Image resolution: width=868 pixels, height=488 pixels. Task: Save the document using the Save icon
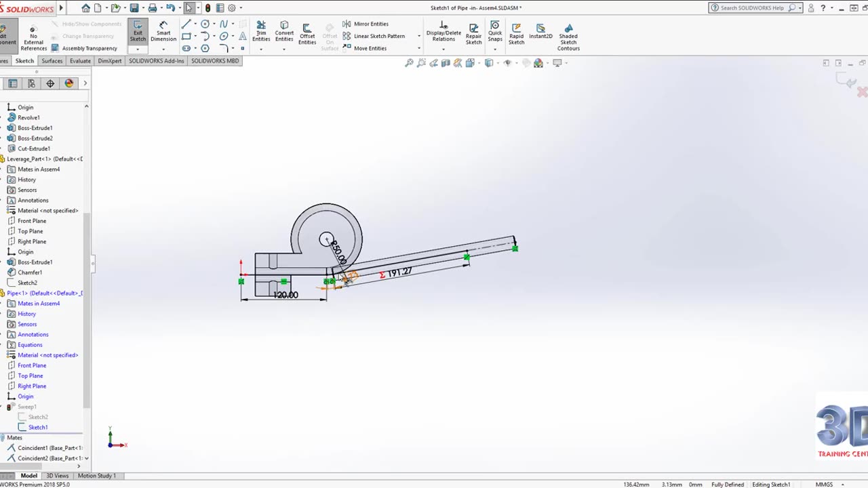click(134, 8)
